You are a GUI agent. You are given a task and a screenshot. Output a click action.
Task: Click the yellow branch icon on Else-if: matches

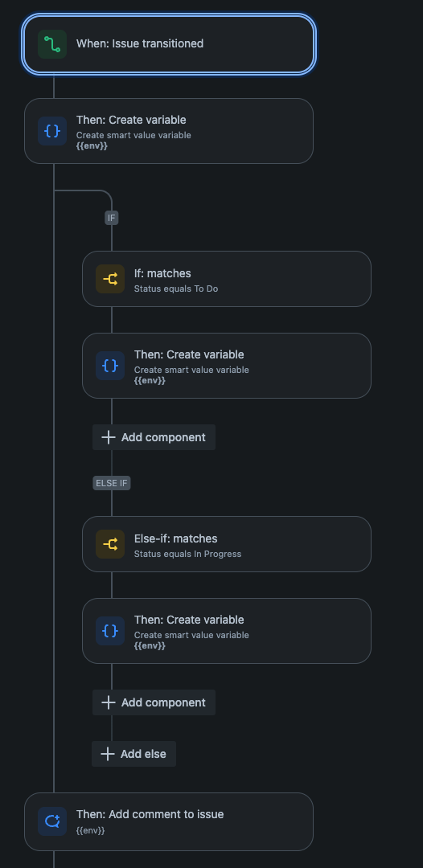click(110, 544)
